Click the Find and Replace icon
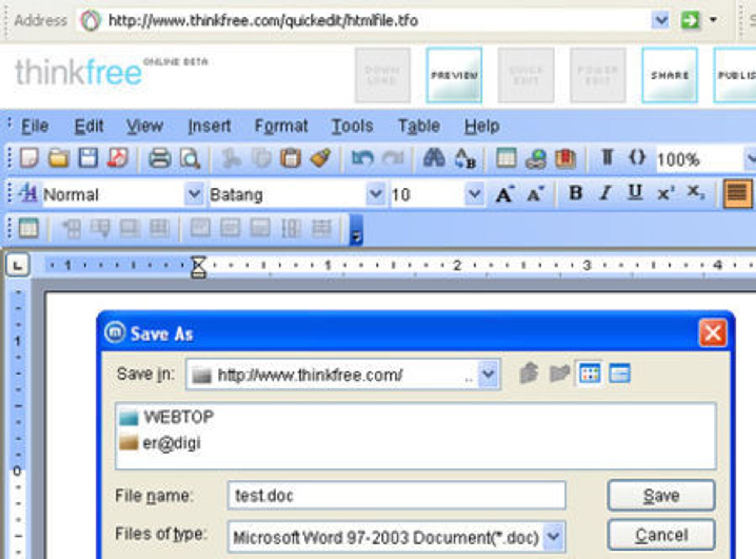756x559 pixels. click(465, 159)
